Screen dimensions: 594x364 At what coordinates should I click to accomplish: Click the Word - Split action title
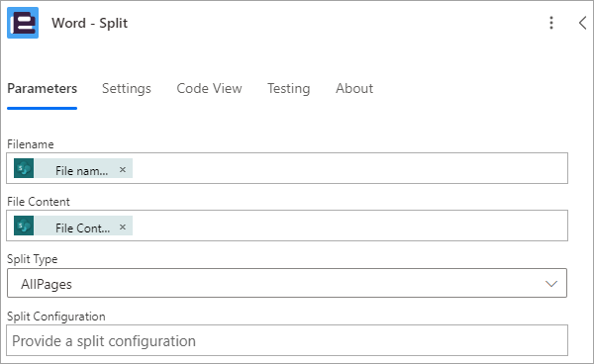tap(89, 23)
